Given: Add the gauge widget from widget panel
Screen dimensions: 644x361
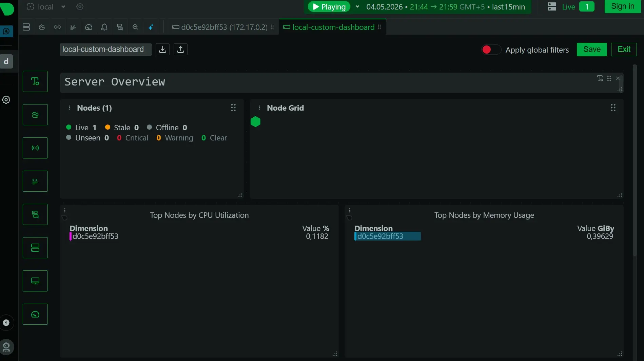Looking at the screenshot, I should [35, 314].
